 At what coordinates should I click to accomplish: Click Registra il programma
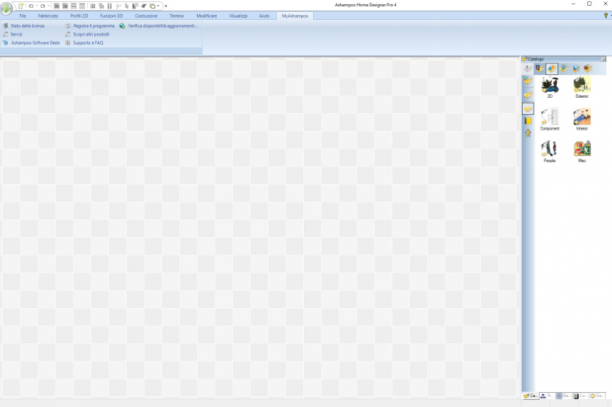point(90,26)
